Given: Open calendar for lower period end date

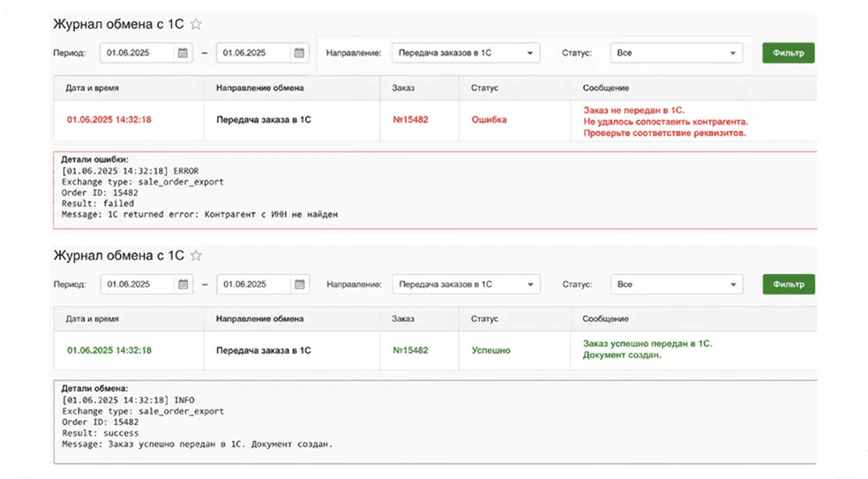Looking at the screenshot, I should pyautogui.click(x=300, y=284).
